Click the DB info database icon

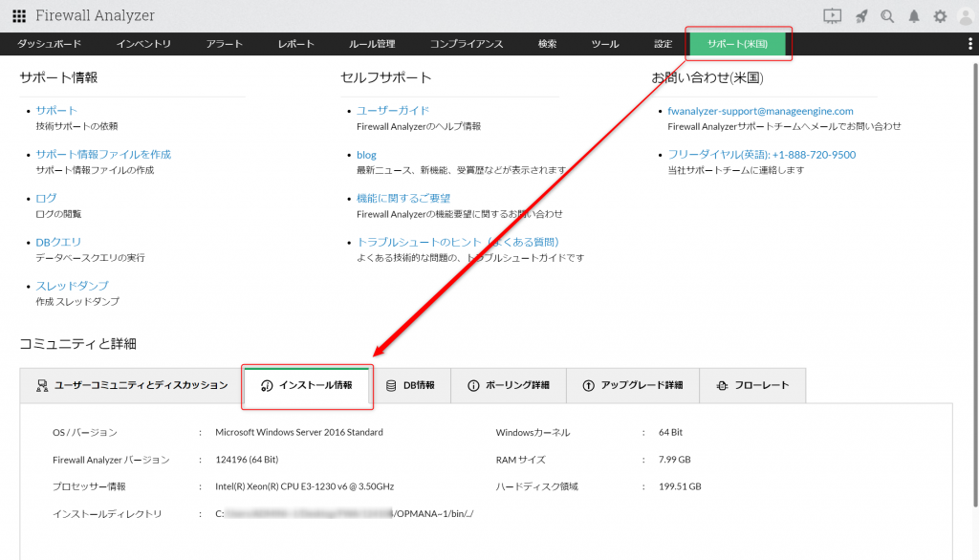[391, 386]
